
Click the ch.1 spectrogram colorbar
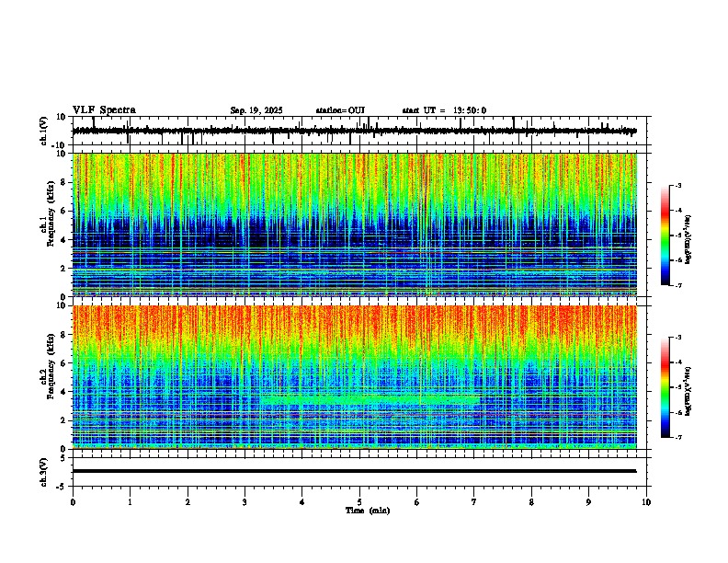click(665, 236)
